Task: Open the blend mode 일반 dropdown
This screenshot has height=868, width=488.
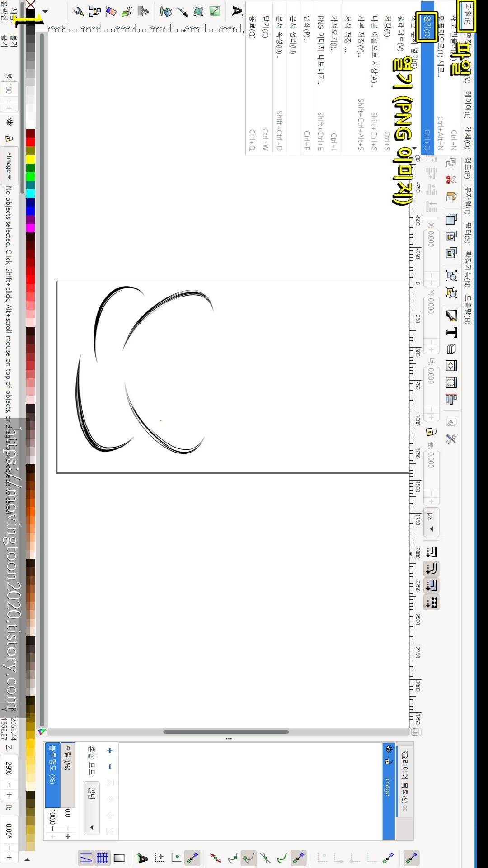Action: coord(92,807)
